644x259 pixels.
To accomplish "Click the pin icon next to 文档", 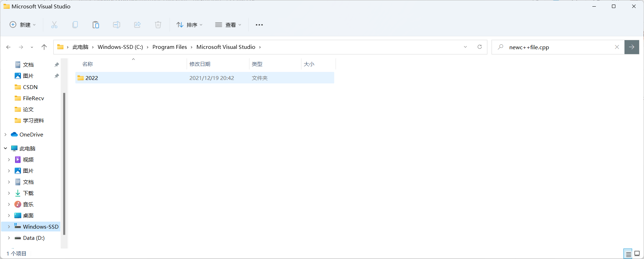I will coord(57,65).
